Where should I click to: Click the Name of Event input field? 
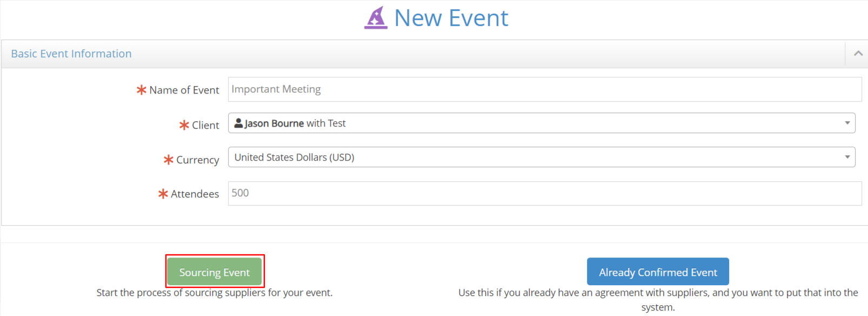click(x=545, y=89)
